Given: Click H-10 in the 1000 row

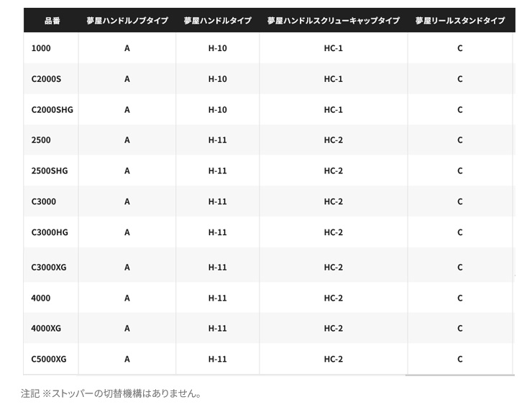Looking at the screenshot, I should [218, 48].
